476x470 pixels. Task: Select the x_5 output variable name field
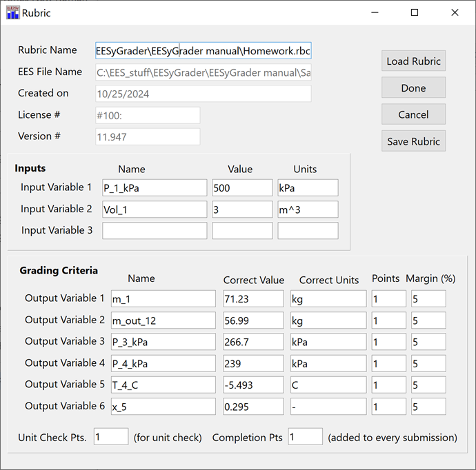tap(162, 407)
